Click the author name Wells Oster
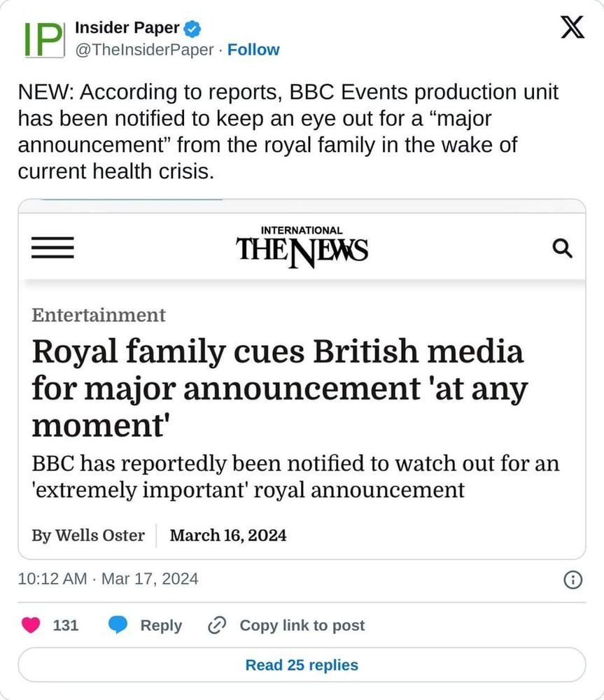604x700 pixels. coord(88,535)
